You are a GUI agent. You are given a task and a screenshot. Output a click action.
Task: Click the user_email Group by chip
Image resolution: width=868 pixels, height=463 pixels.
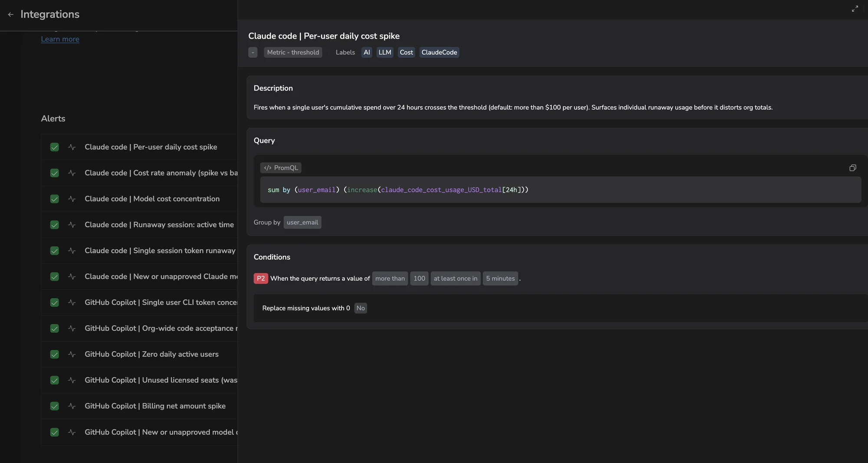click(x=302, y=223)
